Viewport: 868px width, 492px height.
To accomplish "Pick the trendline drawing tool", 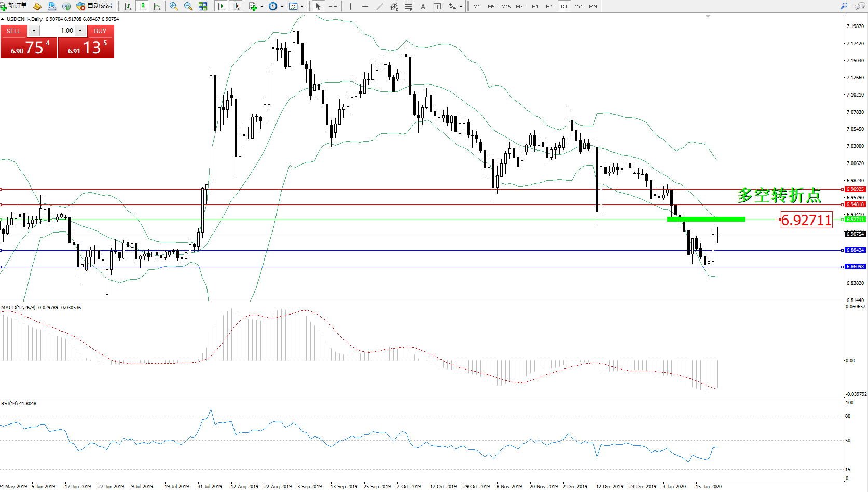I will tap(379, 6).
